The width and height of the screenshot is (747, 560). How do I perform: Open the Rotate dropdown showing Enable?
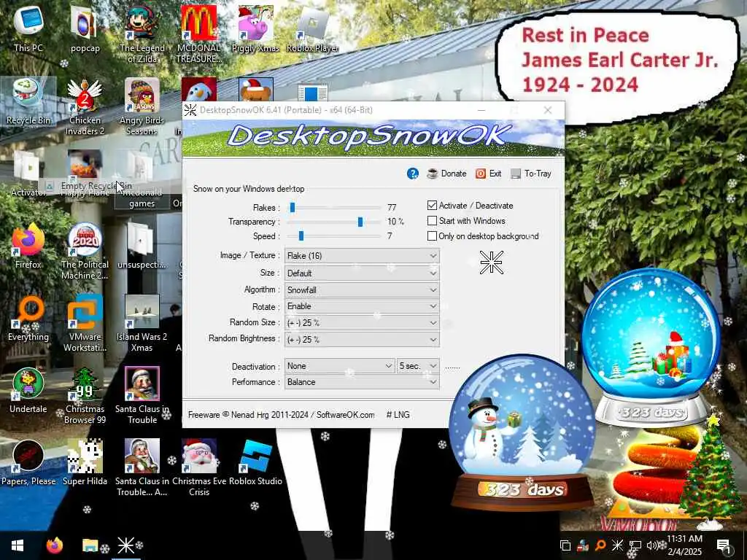[362, 306]
